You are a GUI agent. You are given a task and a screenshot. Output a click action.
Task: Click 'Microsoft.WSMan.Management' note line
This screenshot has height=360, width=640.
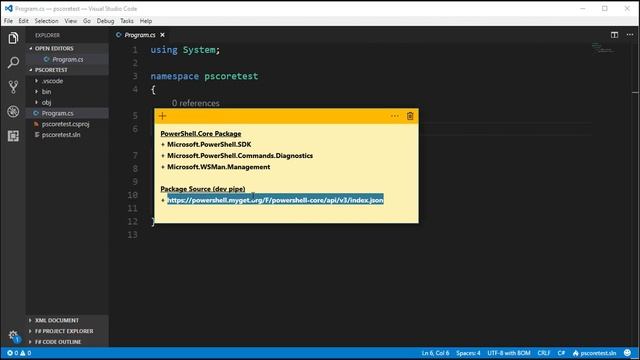218,167
